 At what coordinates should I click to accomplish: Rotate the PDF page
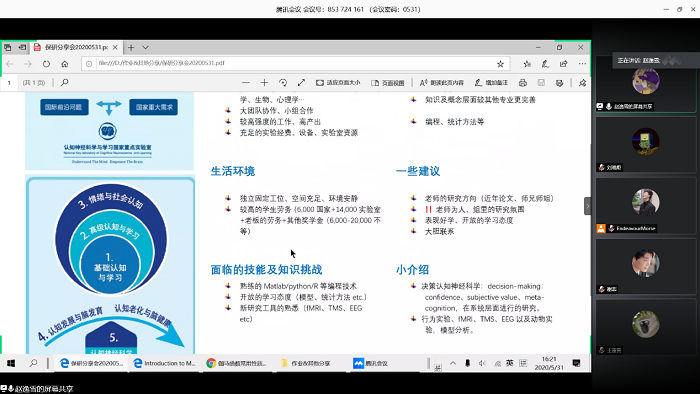[283, 83]
